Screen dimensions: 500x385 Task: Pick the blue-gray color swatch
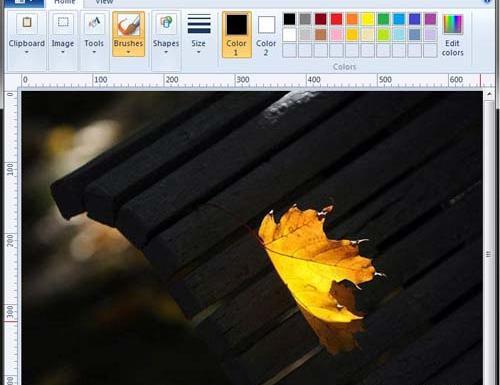(x=414, y=35)
